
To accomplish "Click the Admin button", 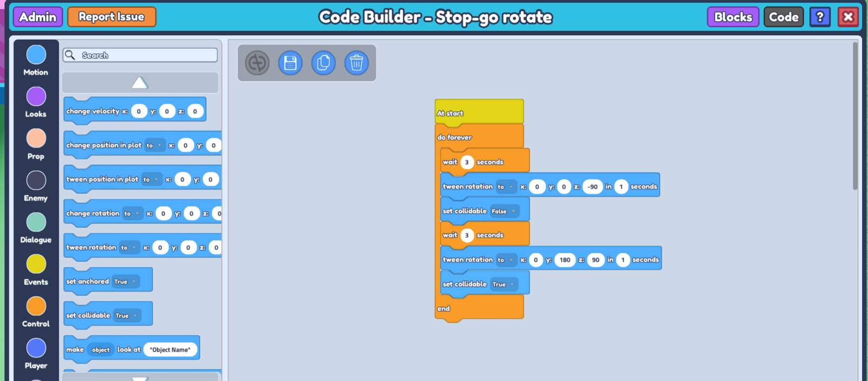I will click(x=38, y=17).
